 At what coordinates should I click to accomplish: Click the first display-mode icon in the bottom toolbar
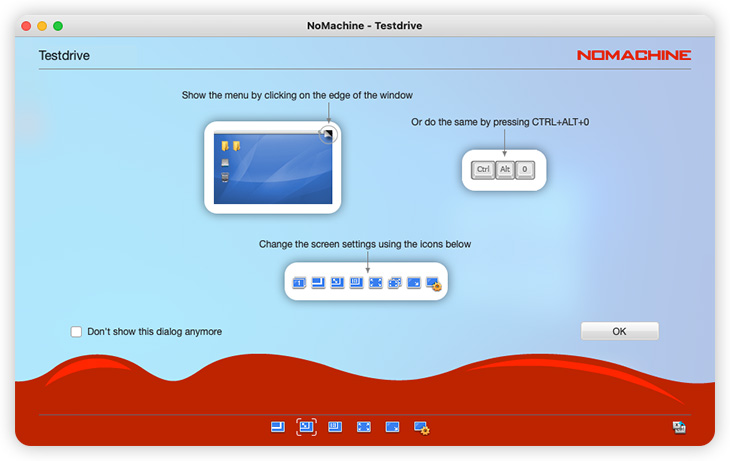click(x=278, y=427)
